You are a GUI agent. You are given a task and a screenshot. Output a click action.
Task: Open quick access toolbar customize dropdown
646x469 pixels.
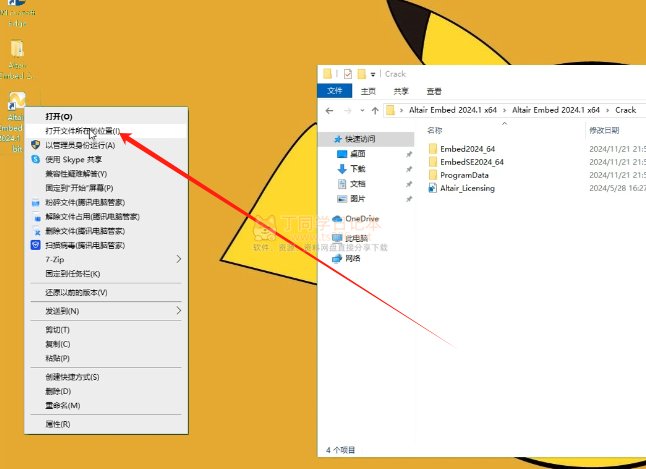(373, 74)
